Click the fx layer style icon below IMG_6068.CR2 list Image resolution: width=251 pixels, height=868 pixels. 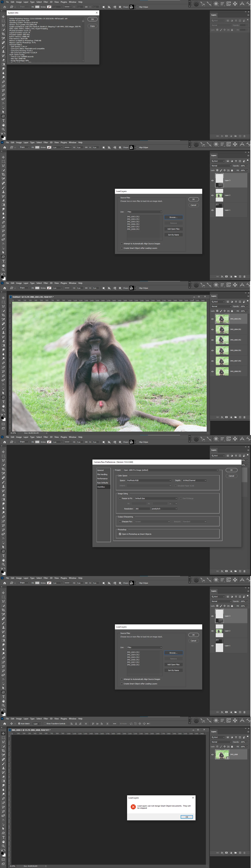pos(222,417)
